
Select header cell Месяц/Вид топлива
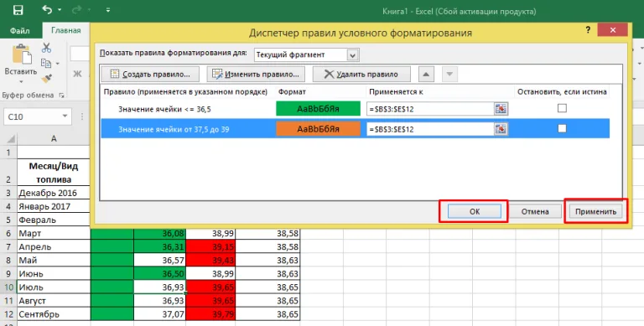pos(54,173)
